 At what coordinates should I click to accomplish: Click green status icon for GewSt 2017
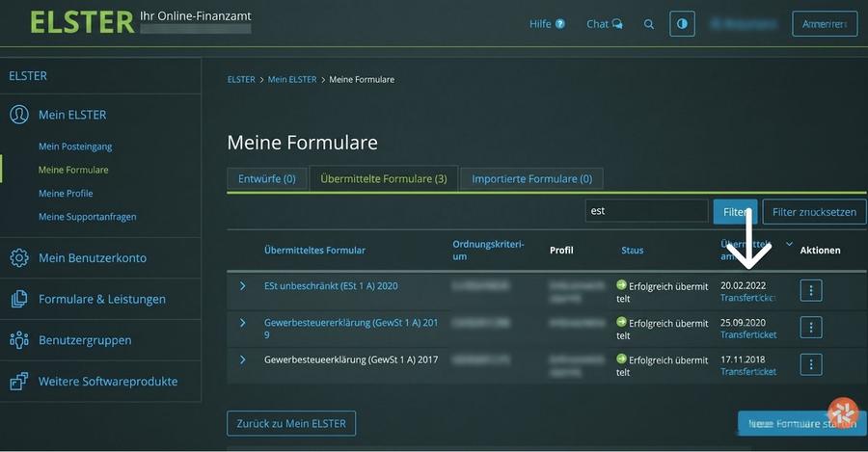[621, 359]
